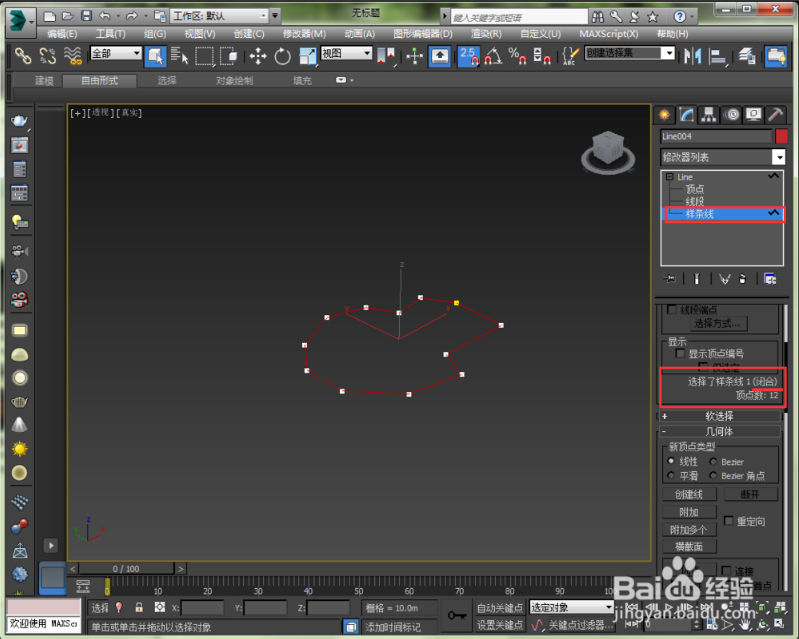Click the 附加 button
The height and width of the screenshot is (639, 799).
[689, 512]
